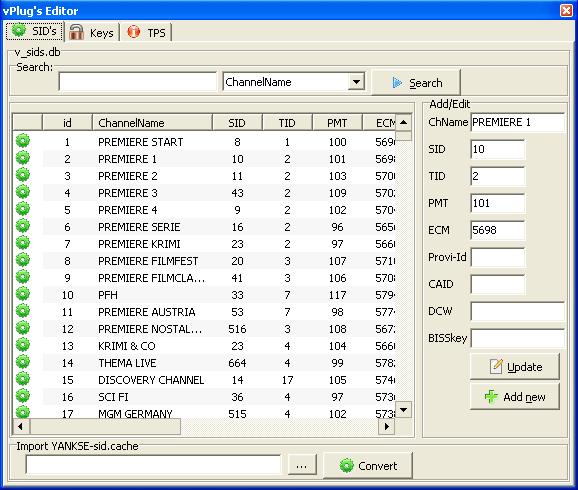Click the Convert button
This screenshot has width=578, height=490.
click(x=368, y=466)
